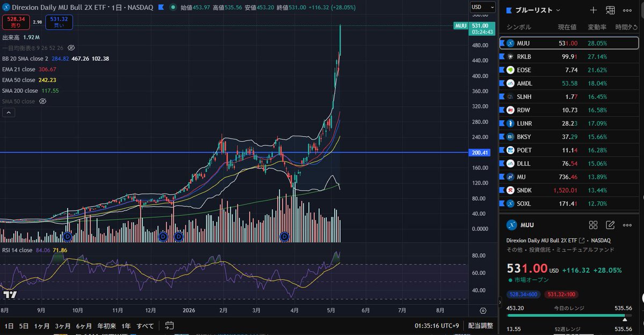Open the details panel grid layout icon
The height and width of the screenshot is (335, 644).
click(x=593, y=225)
